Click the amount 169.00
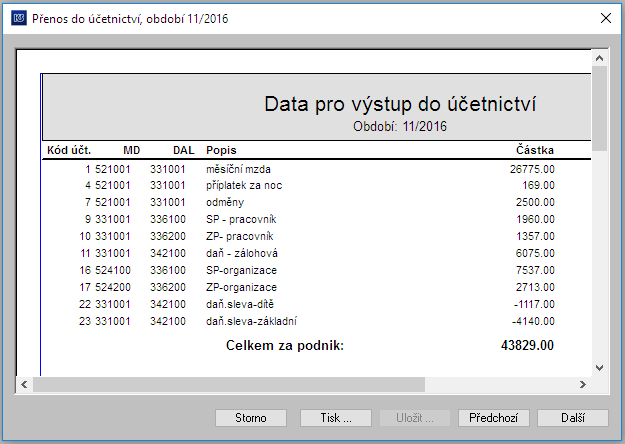625x444 pixels. [539, 185]
